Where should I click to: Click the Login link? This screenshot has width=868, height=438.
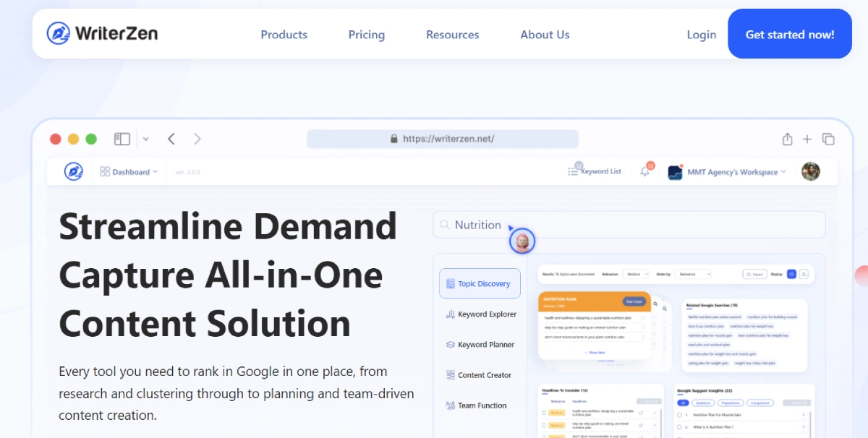[x=701, y=35]
